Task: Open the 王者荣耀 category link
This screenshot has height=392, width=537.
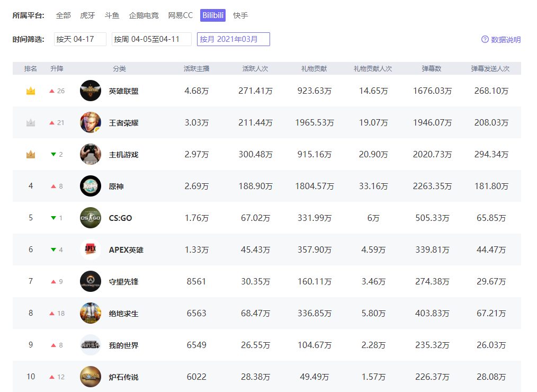Action: 123,123
